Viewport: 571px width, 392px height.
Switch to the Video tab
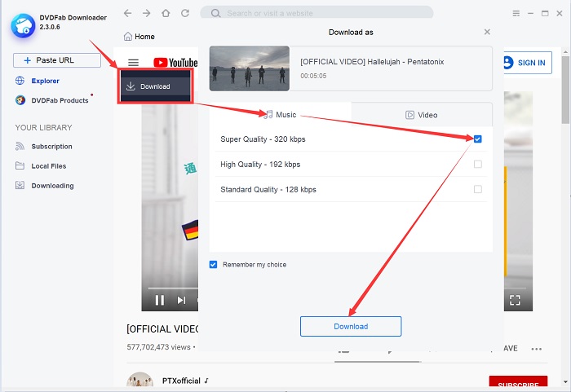coord(422,115)
